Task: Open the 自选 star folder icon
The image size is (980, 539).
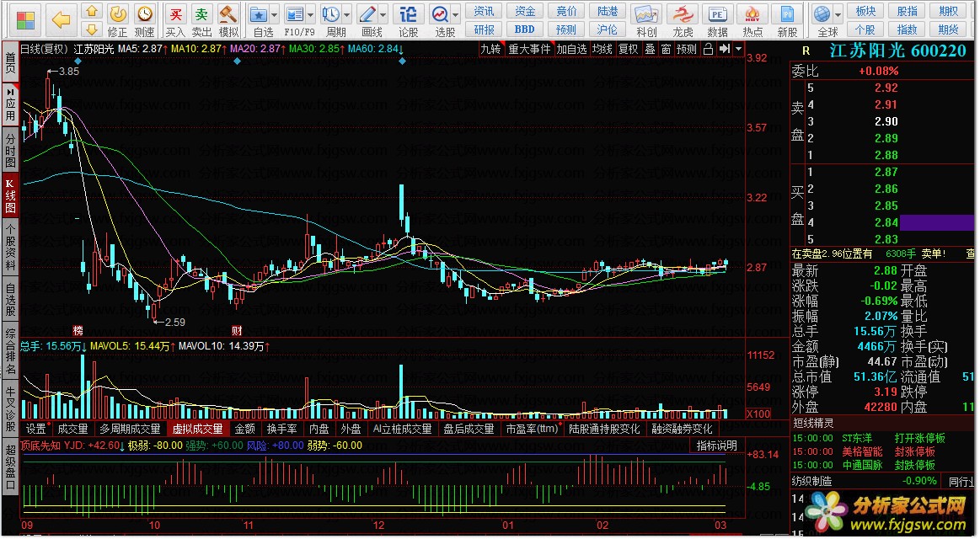Action: [258, 14]
